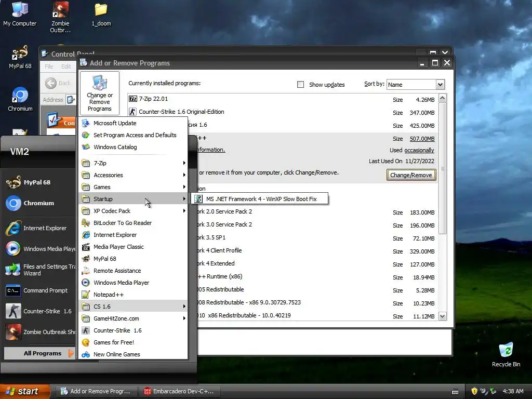Open Edit menu in Control Panel window

(x=66, y=66)
